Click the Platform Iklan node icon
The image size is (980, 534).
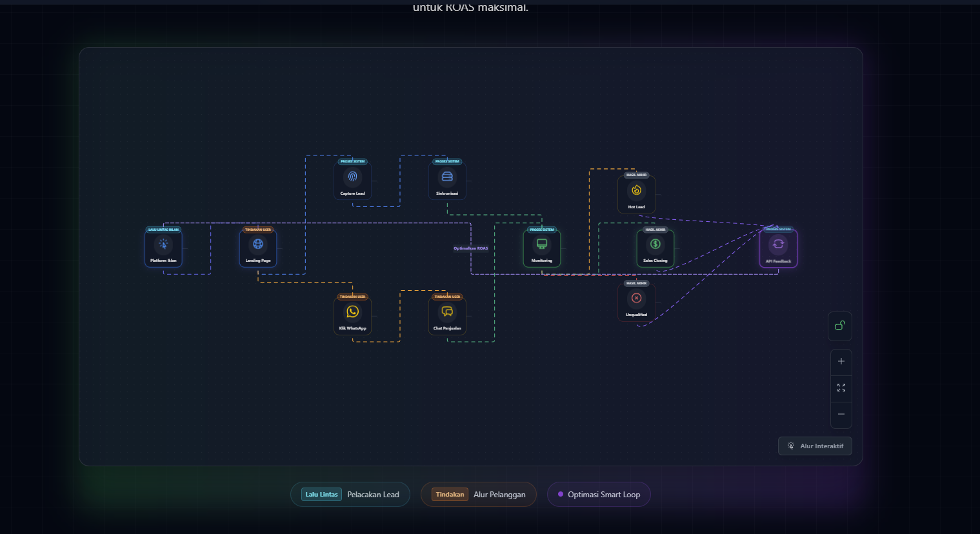tap(163, 244)
